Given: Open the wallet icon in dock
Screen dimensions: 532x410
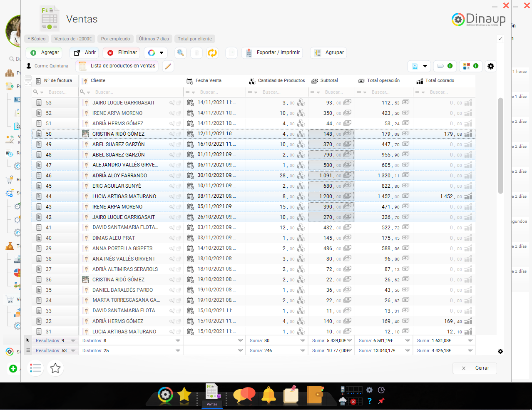Looking at the screenshot, I should pos(315,395).
